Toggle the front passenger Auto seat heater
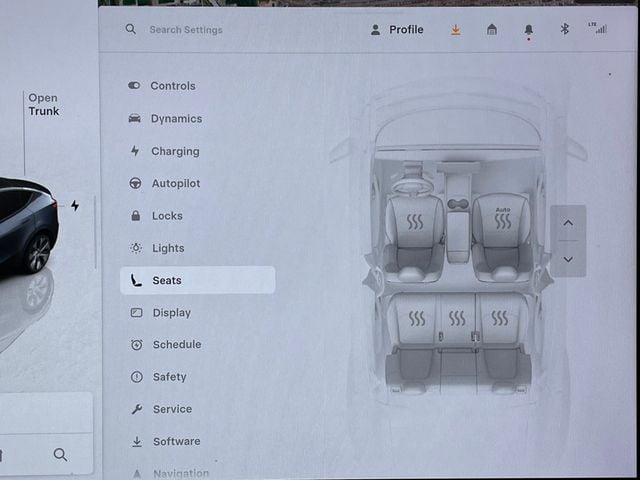 502,219
